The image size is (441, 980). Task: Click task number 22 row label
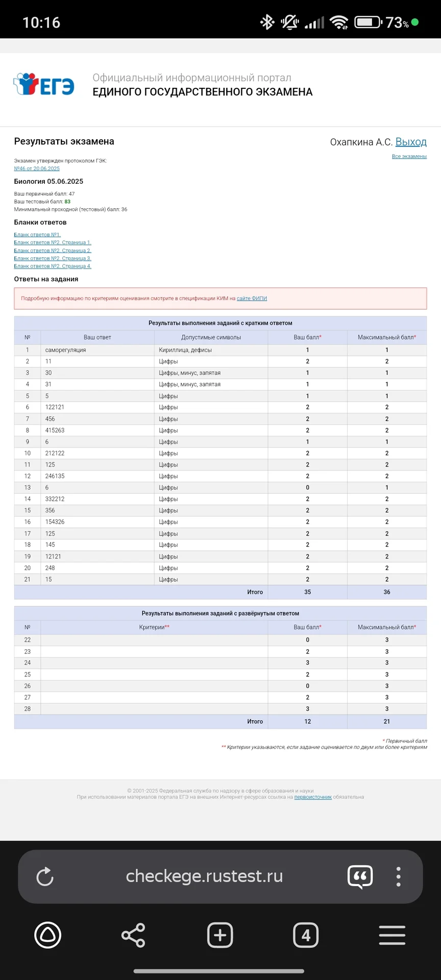click(28, 640)
